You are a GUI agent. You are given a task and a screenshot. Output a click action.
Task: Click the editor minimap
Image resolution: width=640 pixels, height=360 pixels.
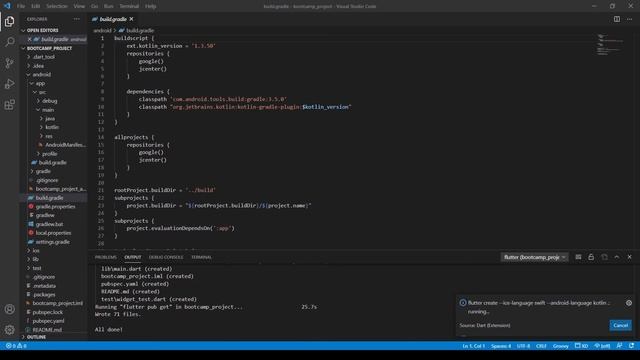tap(609, 44)
